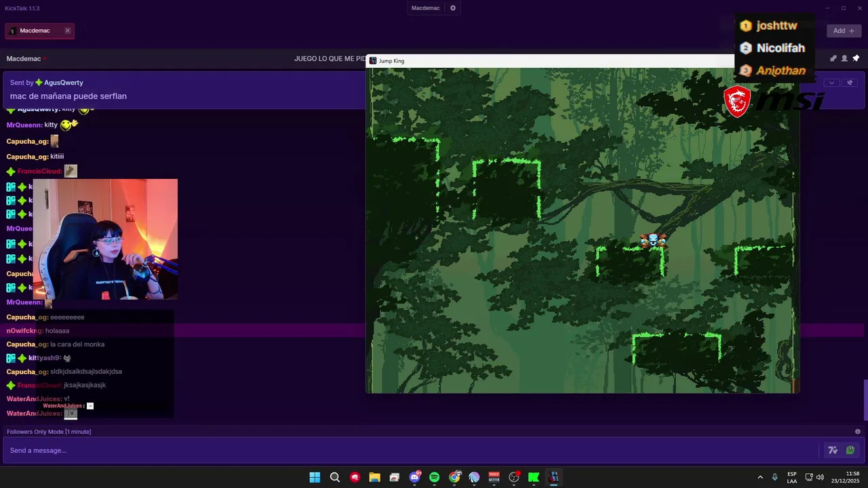The image size is (868, 488).
Task: Toggle the pushpin icon in chat header
Action: pos(856,59)
